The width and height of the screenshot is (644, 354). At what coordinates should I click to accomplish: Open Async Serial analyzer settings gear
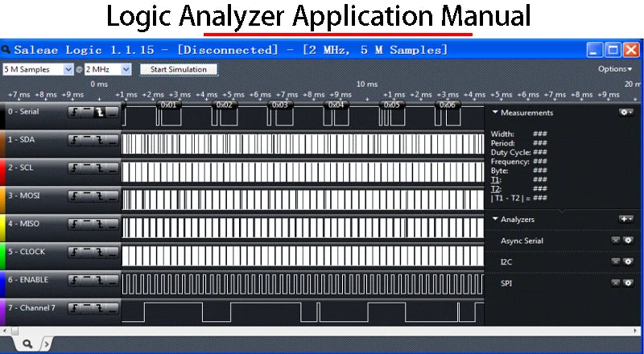click(x=628, y=241)
